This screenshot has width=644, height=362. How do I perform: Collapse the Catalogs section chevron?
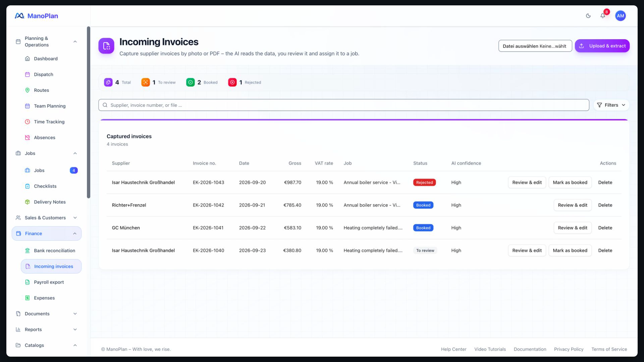[75, 345]
